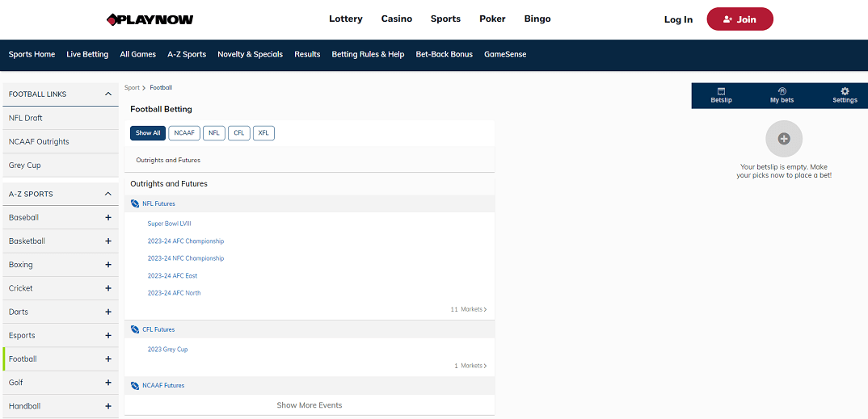Open 2023 Grey Cup market
The width and height of the screenshot is (868, 419).
(x=167, y=350)
